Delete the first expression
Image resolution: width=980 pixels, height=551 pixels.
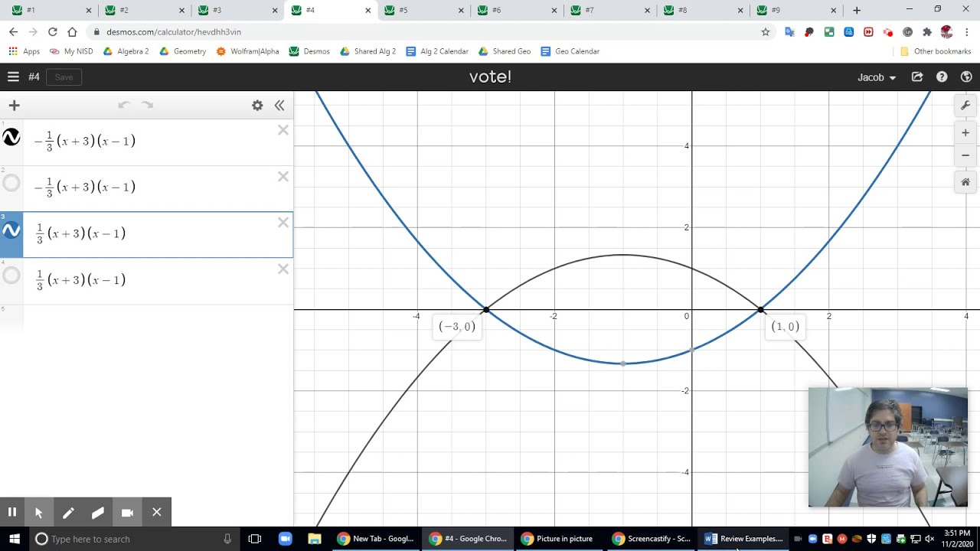283,131
